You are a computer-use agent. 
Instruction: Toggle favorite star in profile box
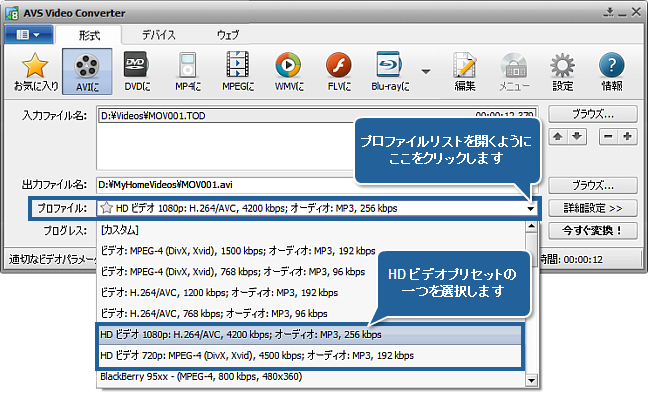pyautogui.click(x=107, y=208)
